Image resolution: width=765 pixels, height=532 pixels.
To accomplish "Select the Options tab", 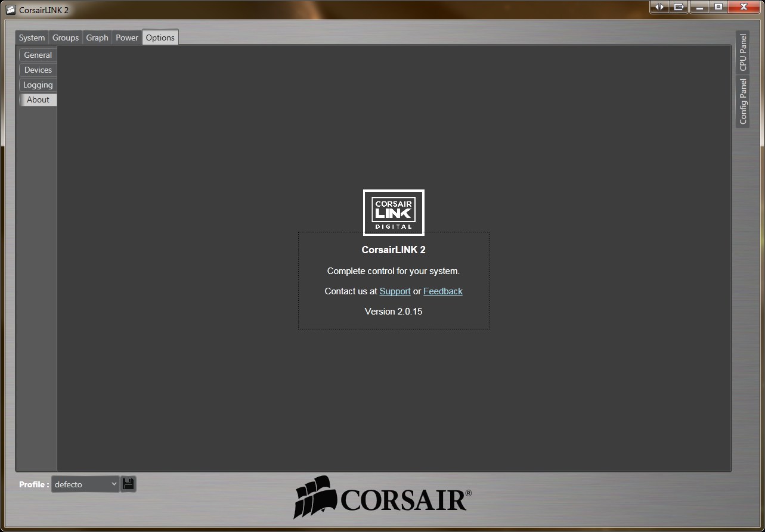I will [x=160, y=38].
